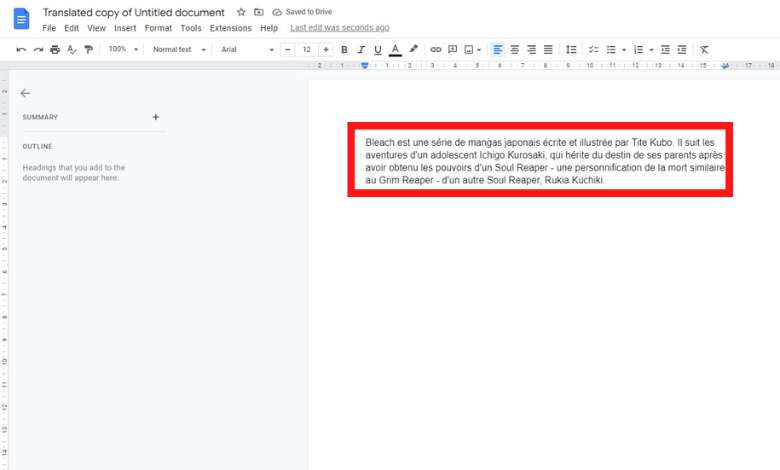
Task: Increase the paragraph indent
Action: [x=682, y=50]
